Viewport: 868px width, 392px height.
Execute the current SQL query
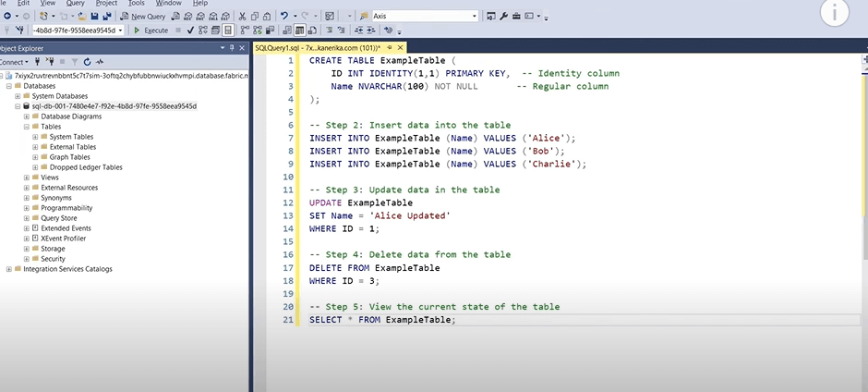pos(151,31)
